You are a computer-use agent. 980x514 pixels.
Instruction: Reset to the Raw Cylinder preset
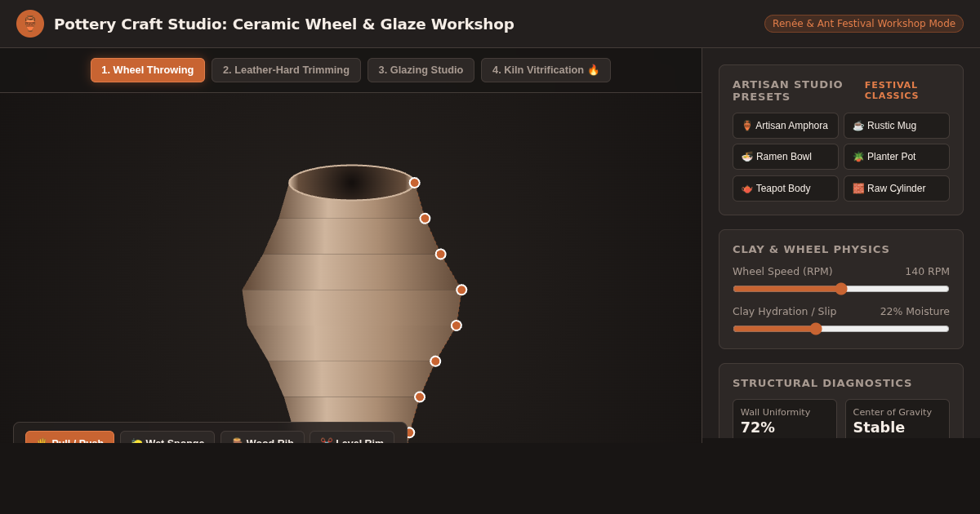tap(897, 188)
